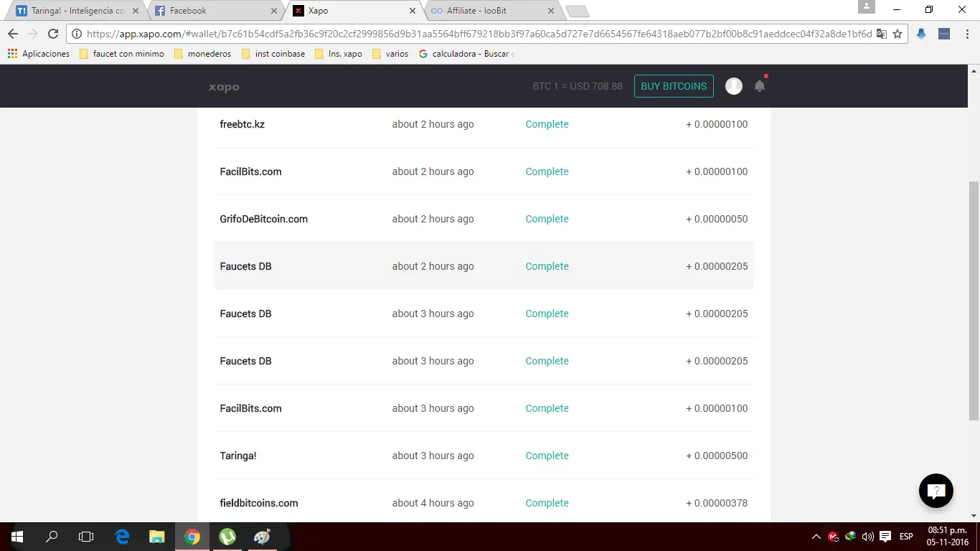980x551 pixels.
Task: Select the GrifoDeBitcoin.com transaction
Action: coord(484,219)
